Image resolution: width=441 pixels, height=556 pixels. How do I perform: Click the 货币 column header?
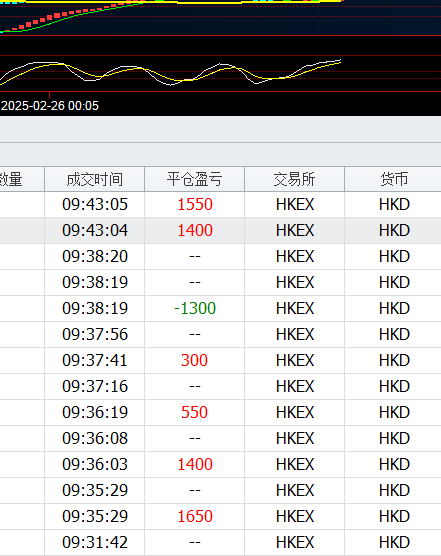(393, 179)
